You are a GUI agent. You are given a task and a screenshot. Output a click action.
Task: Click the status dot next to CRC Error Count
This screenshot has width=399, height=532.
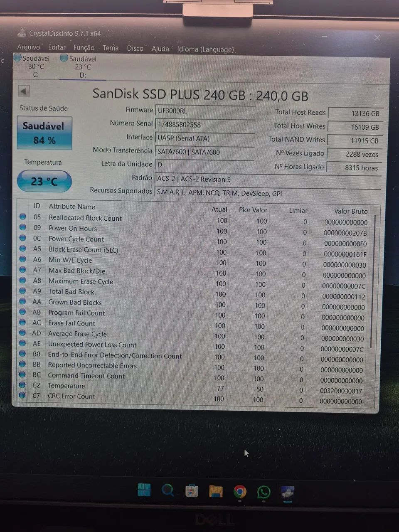(x=23, y=395)
